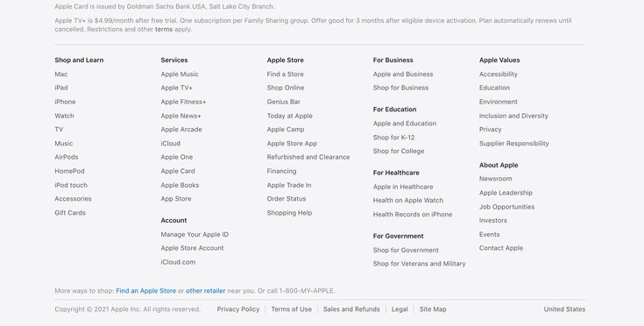Image resolution: width=644 pixels, height=326 pixels.
Task: Select Shop for Veterans and Military
Action: [x=420, y=264]
